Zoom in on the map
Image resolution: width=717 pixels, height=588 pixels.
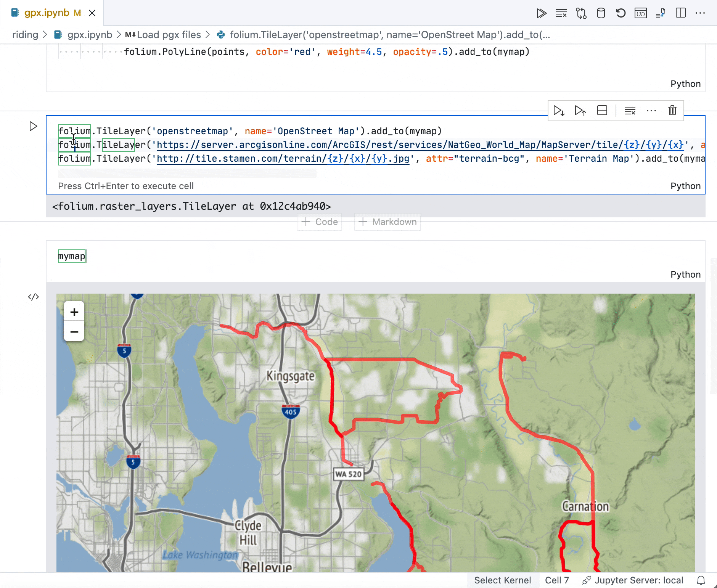click(74, 312)
